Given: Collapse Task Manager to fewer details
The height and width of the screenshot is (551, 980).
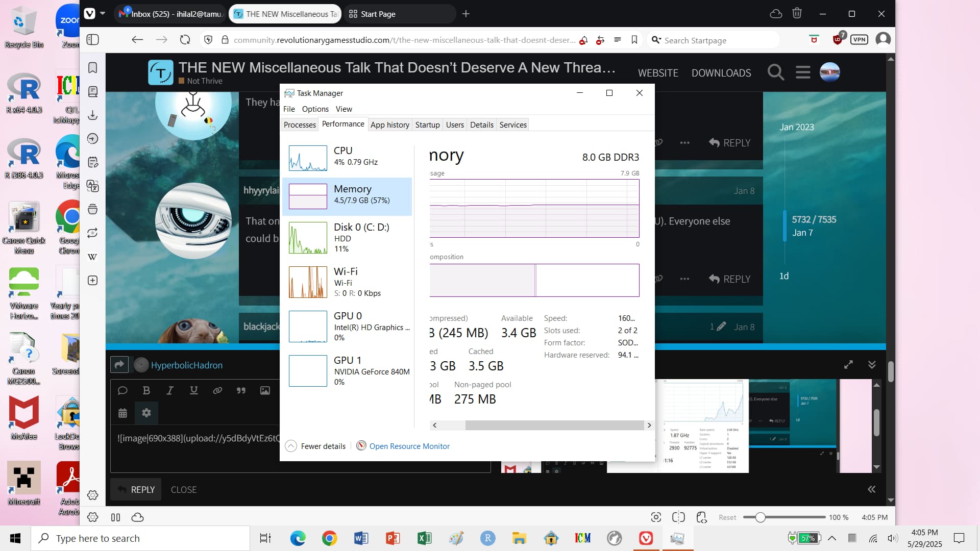Looking at the screenshot, I should coord(315,446).
